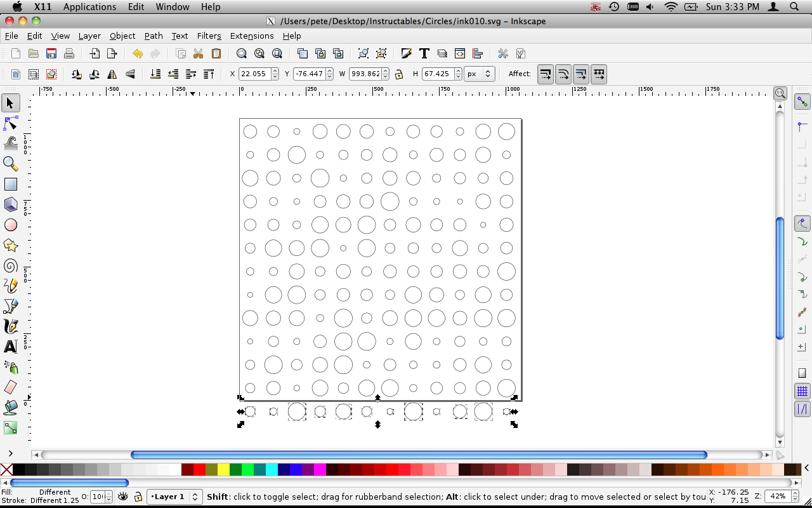This screenshot has width=812, height=508.
Task: Toggle layer visibility eye icon
Action: pos(123,497)
